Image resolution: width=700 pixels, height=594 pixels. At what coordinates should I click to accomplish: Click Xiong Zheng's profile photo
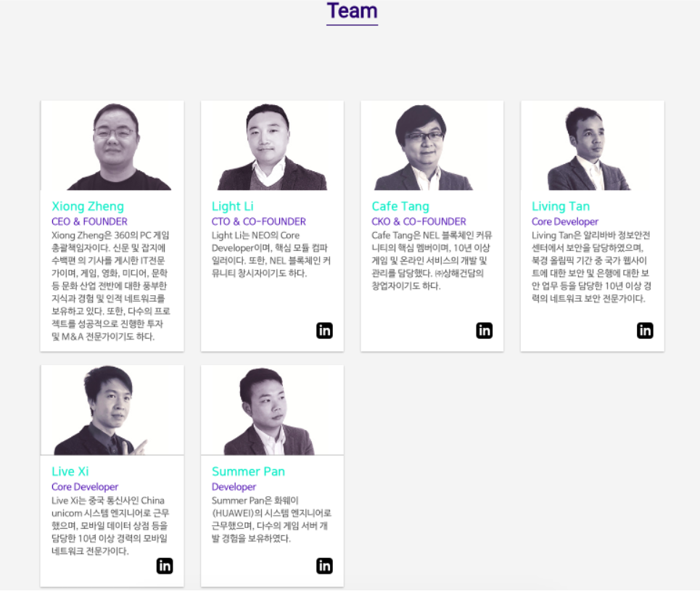pos(112,145)
